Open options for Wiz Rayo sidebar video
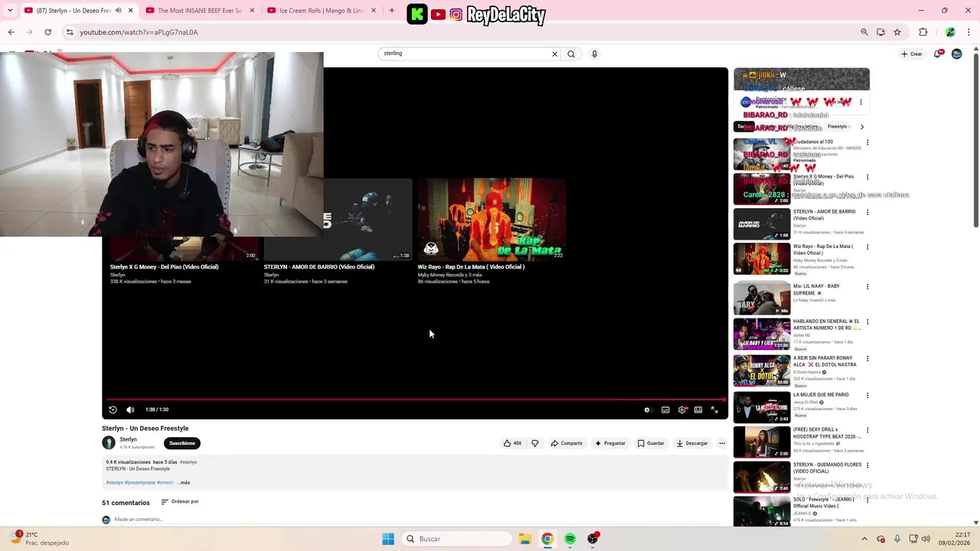 [x=867, y=248]
